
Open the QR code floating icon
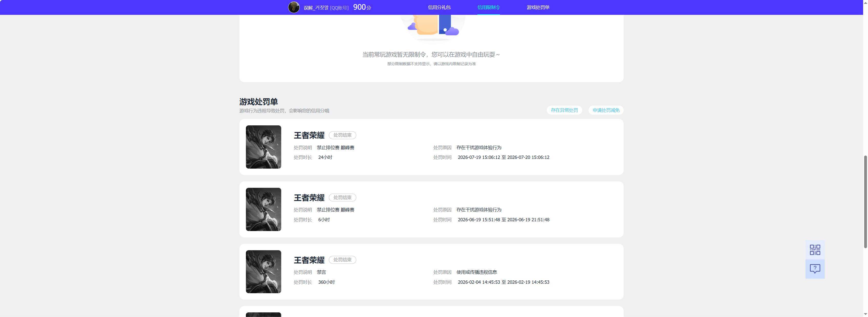tap(815, 250)
